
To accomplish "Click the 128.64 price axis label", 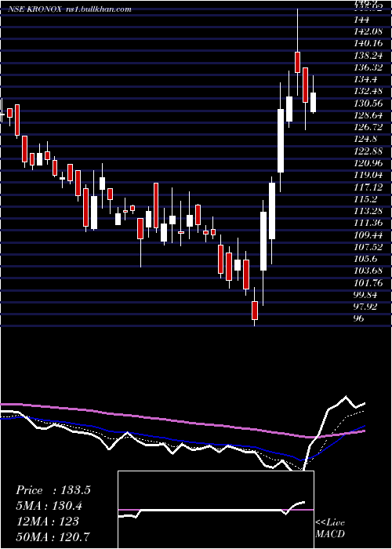I will (x=368, y=115).
